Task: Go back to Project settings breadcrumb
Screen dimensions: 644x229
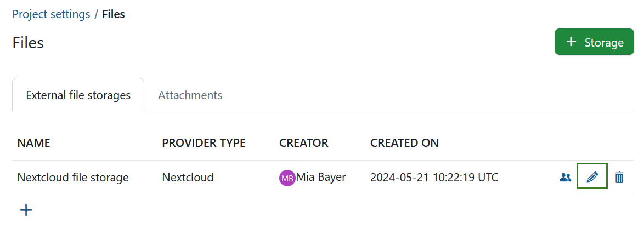Action: 51,14
